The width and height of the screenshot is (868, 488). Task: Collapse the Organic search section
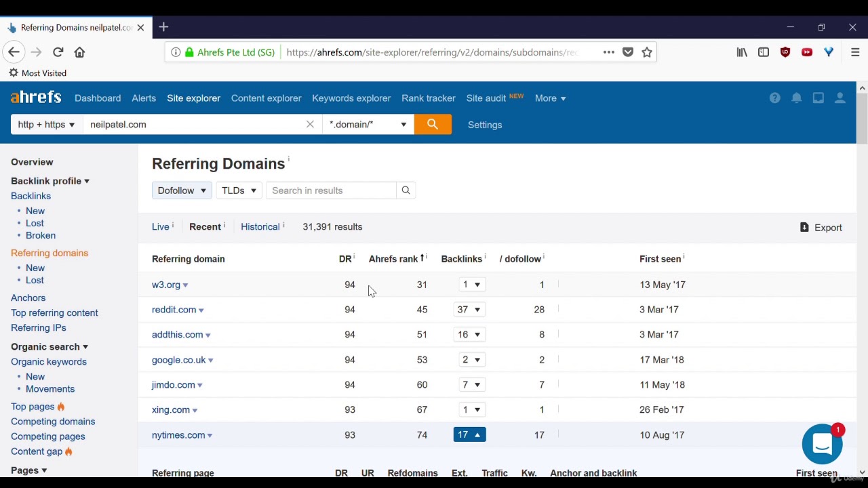click(x=50, y=347)
